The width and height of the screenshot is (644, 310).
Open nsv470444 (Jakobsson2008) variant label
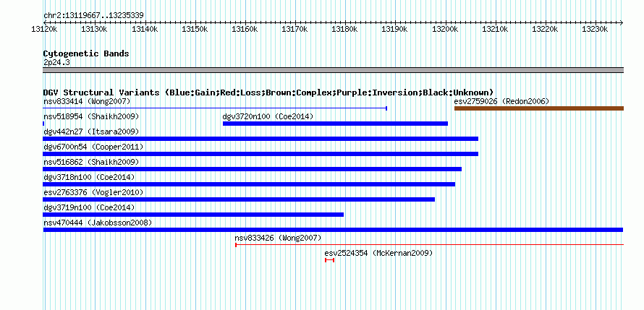[x=98, y=223]
